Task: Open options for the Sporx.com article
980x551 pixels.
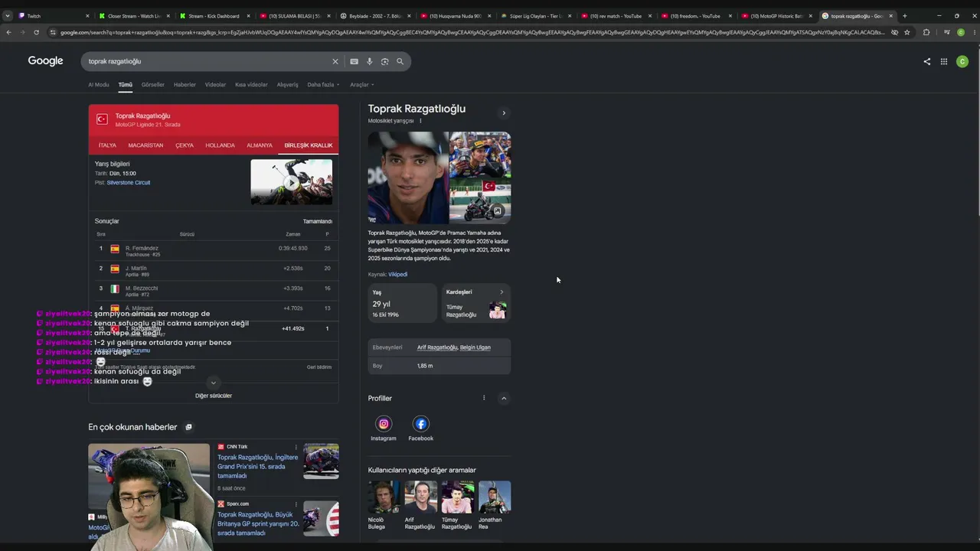Action: click(296, 504)
